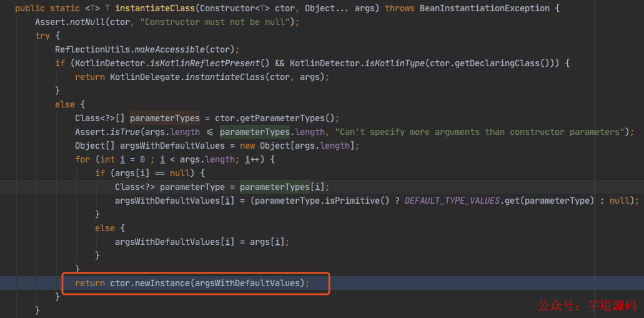Click the ReflectionUtils class reference
Viewport: 644px width, 318px height.
92,50
